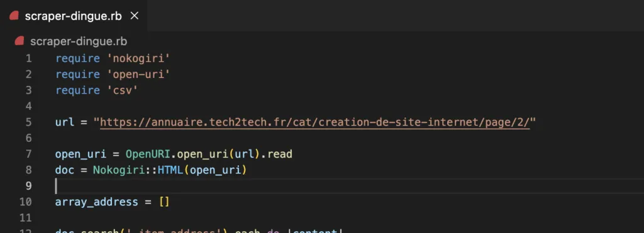Click the Ruby file icon in the tab
Viewport: 644px width, 233px height.
click(x=14, y=16)
